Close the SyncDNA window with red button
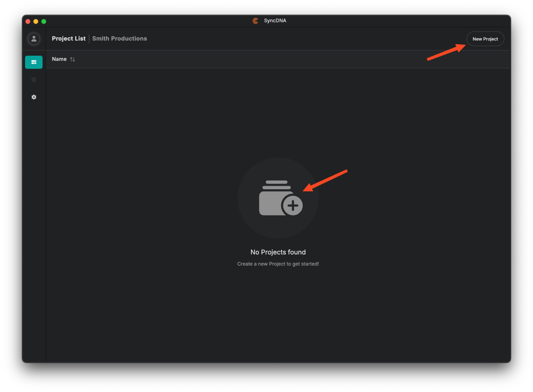 28,21
